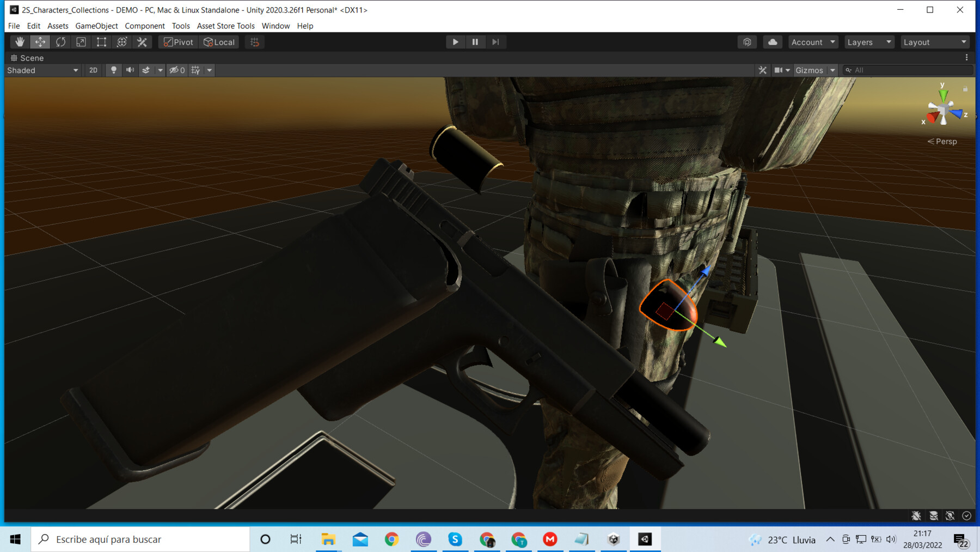Image resolution: width=980 pixels, height=552 pixels.
Task: Open the Window menu
Action: coord(275,26)
